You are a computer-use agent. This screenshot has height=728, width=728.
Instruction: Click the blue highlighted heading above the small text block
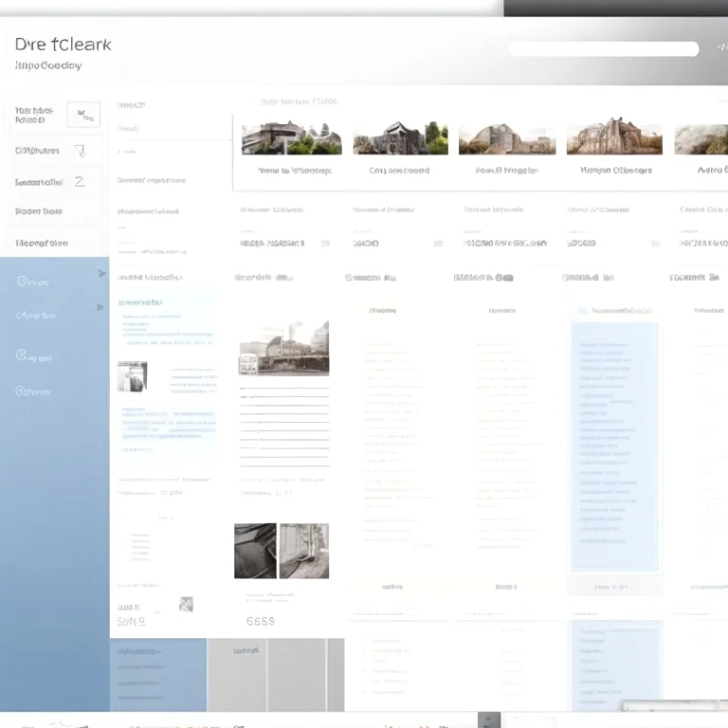point(140,302)
